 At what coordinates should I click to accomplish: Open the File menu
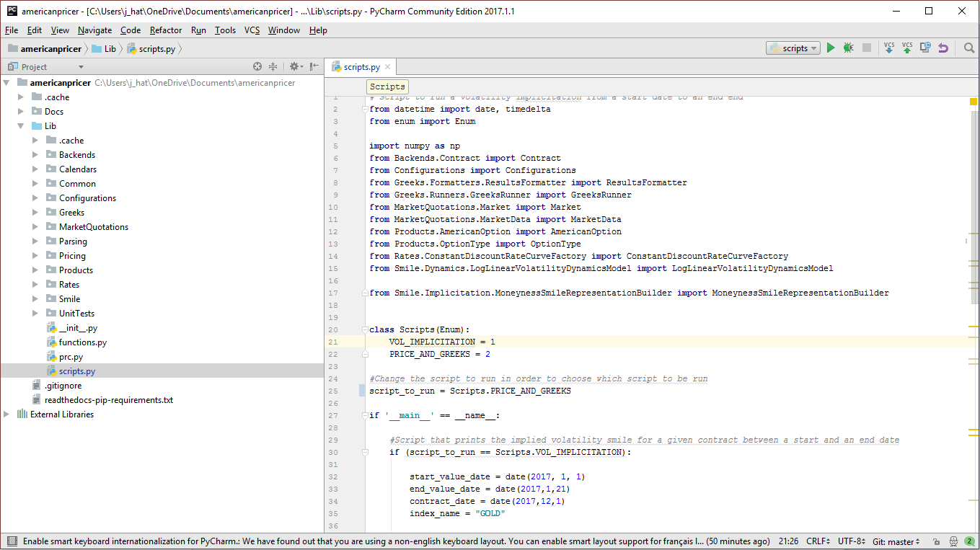pos(12,30)
